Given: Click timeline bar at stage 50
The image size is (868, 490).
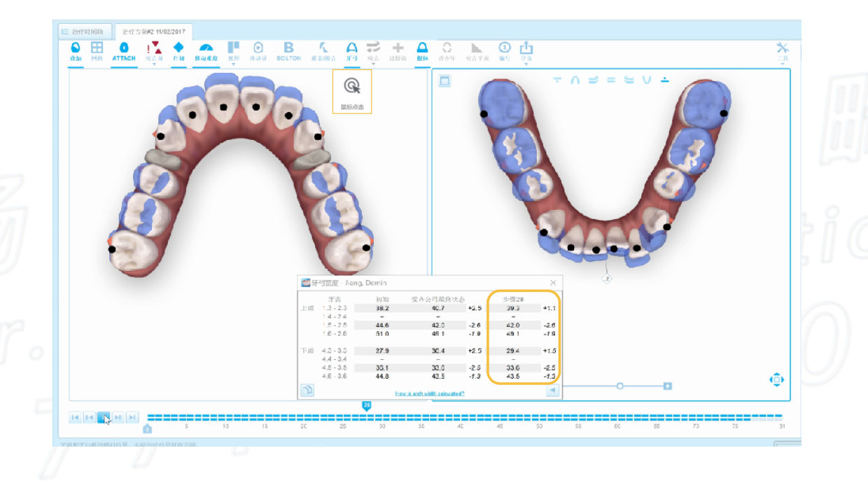Looking at the screenshot, I should pos(539,417).
